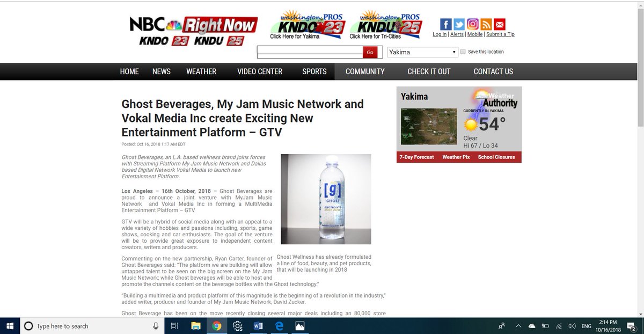This screenshot has height=334, width=644.
Task: Click the Yakima weather radar map
Action: coord(429,126)
